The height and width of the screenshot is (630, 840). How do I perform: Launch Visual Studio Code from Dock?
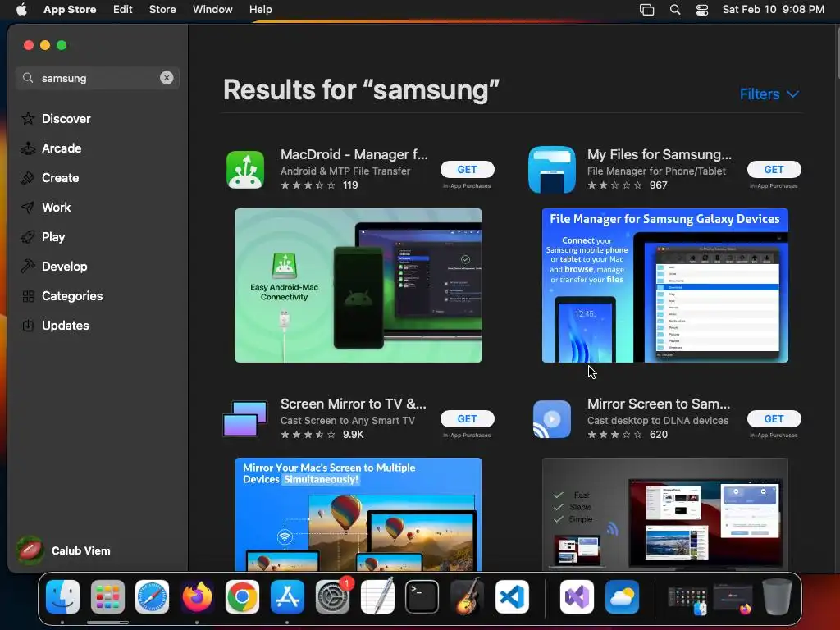[x=512, y=597]
